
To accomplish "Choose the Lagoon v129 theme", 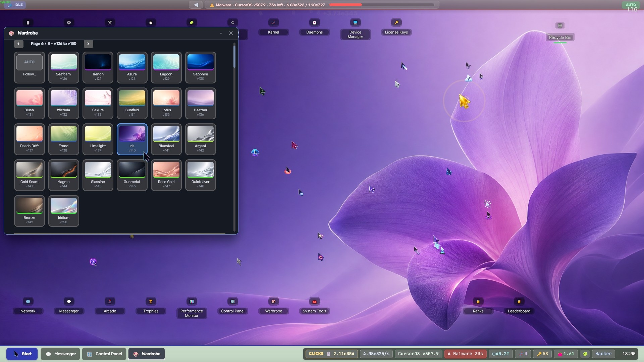I will [x=166, y=67].
